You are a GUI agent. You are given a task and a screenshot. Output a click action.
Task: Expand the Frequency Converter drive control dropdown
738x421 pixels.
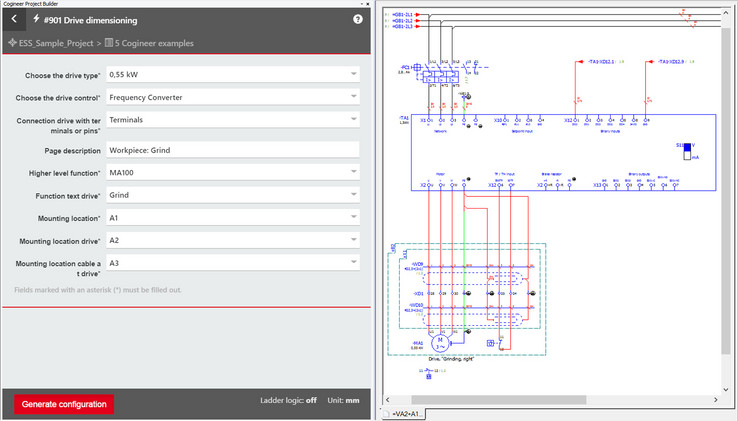354,97
